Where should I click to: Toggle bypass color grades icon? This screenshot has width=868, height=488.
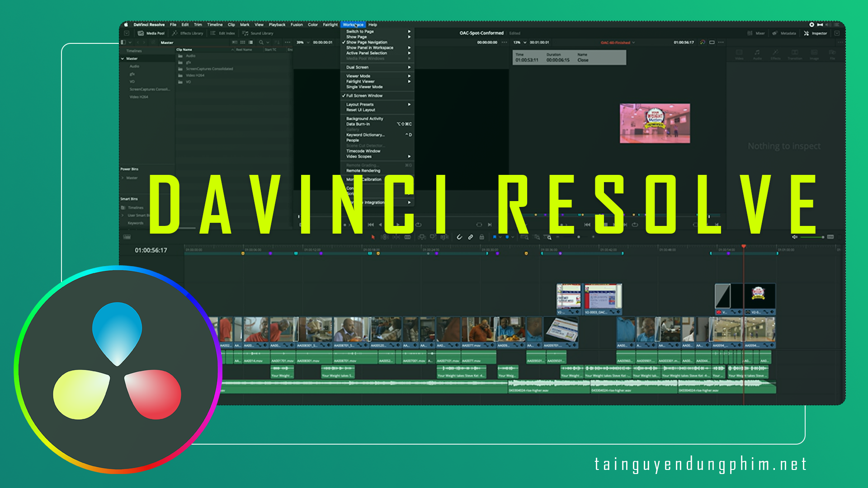tap(703, 42)
